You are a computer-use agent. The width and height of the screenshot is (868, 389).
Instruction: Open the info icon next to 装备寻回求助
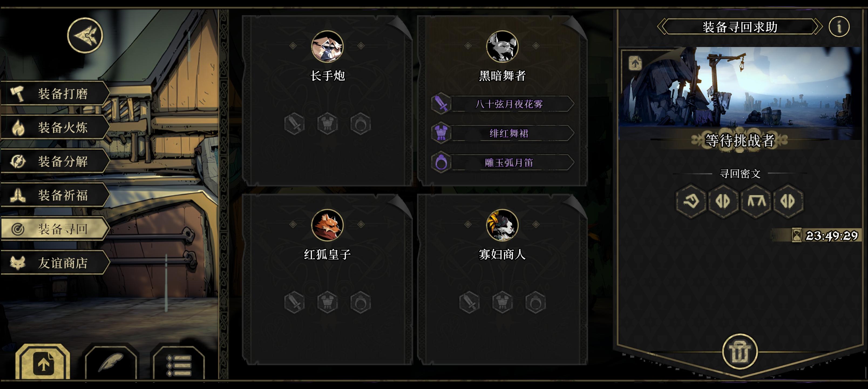(x=839, y=27)
